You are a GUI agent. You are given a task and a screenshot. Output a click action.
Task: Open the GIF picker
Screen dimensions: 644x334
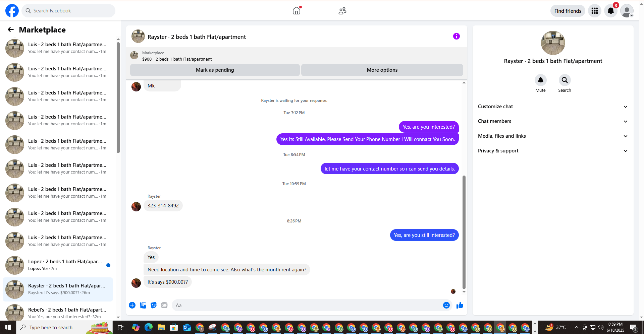coord(164,305)
